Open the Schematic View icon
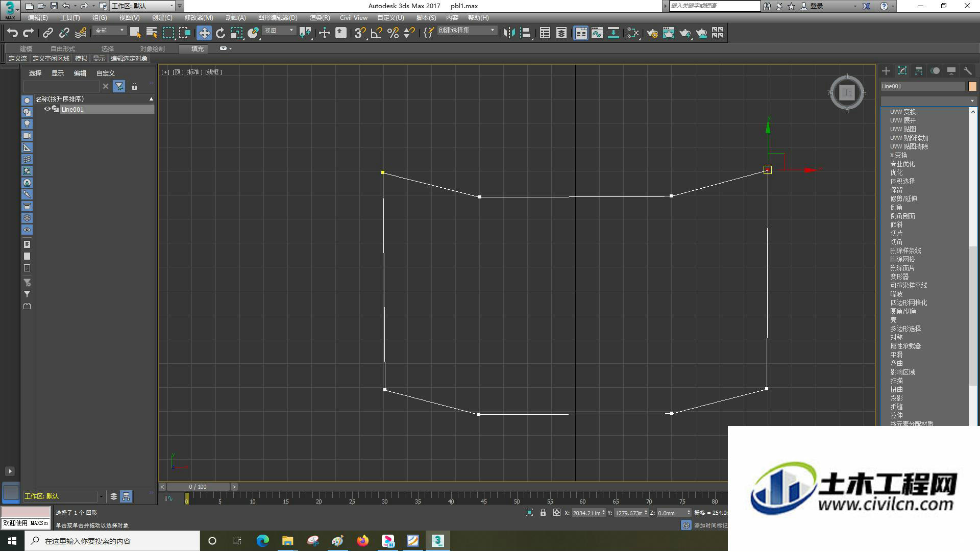 tap(614, 33)
